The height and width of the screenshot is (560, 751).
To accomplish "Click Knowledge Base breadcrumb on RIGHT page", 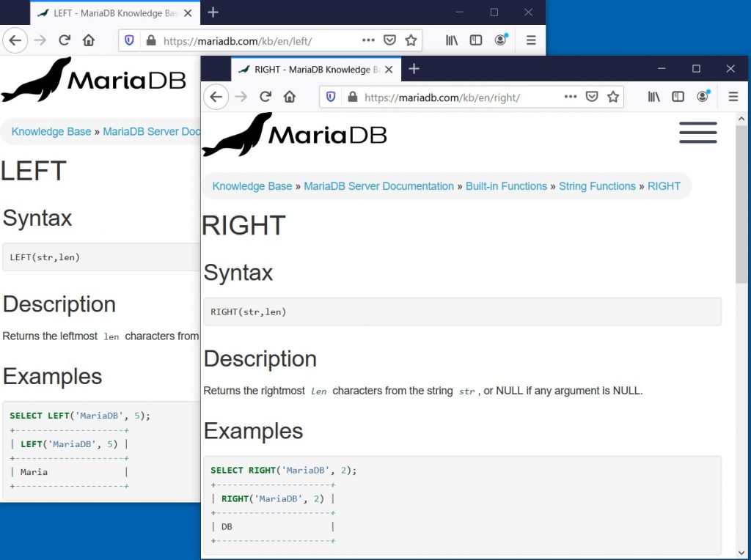I will (252, 186).
